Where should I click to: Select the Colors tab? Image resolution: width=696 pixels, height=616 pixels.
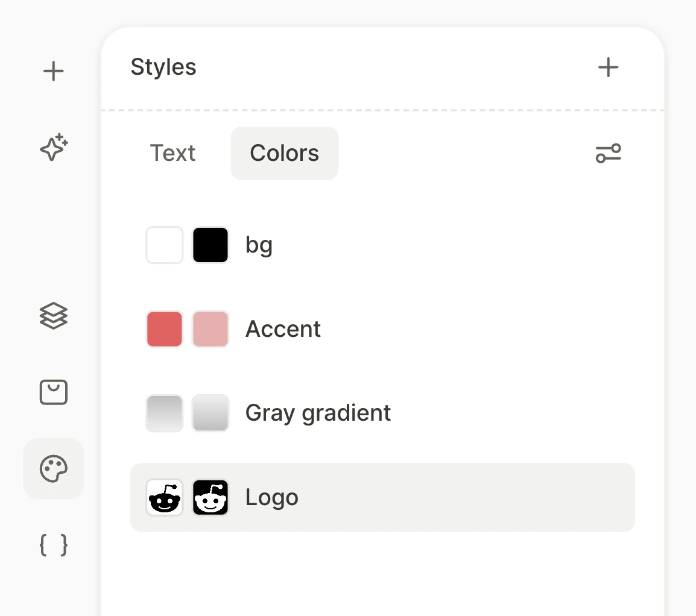(285, 153)
